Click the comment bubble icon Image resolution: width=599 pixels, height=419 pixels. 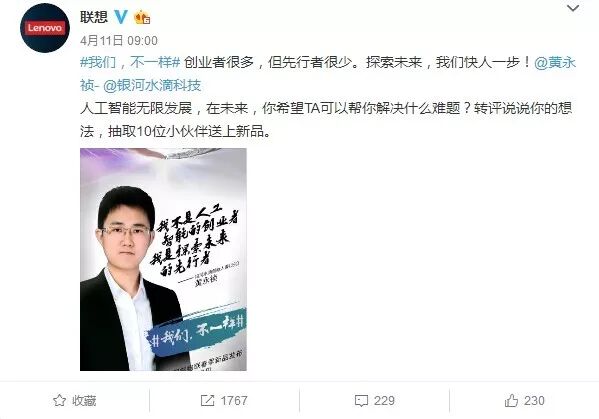[361, 401]
